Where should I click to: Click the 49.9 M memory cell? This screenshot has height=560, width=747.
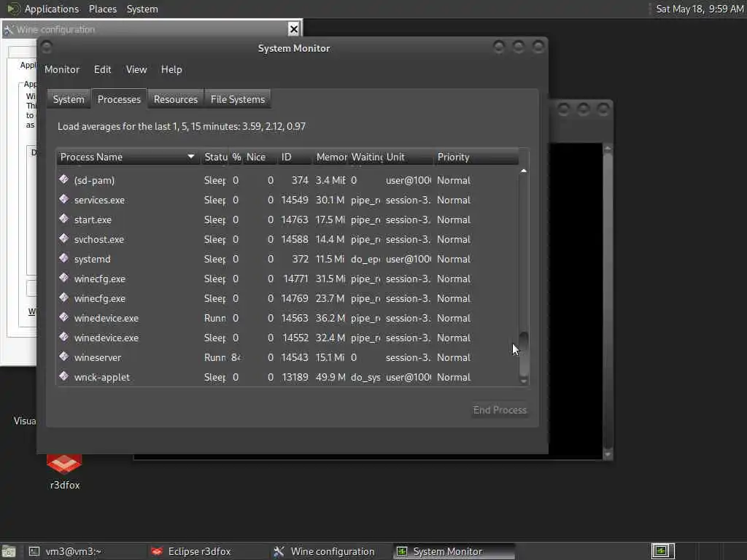click(x=330, y=377)
